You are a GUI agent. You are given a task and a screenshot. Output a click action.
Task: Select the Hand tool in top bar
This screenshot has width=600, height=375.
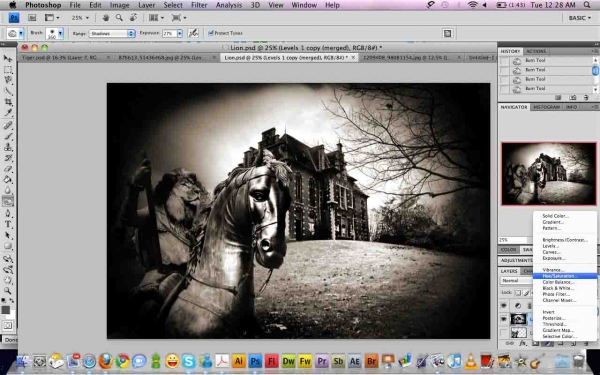point(106,18)
